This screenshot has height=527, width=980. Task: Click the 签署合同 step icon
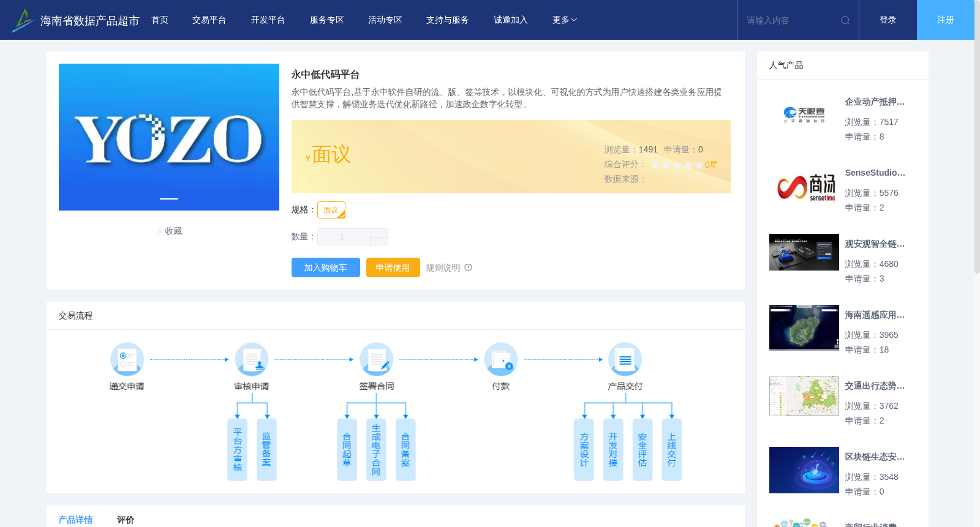(376, 359)
